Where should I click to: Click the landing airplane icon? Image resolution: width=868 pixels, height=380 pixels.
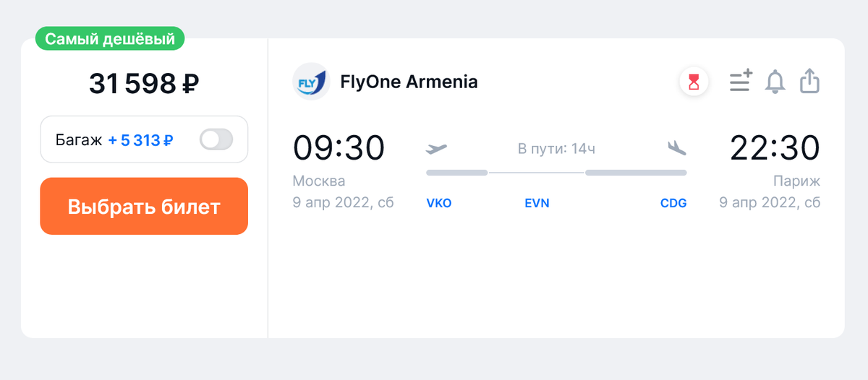coord(676,148)
